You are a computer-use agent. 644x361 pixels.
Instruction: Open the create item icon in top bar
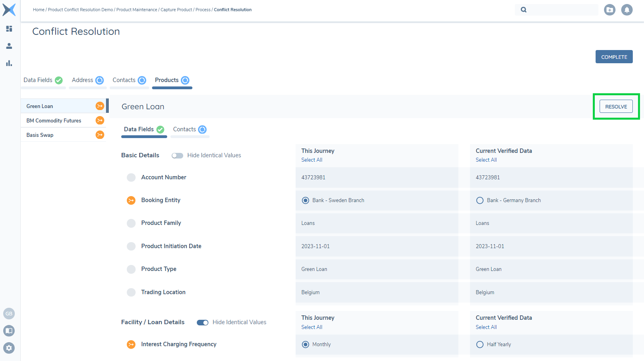pos(609,10)
